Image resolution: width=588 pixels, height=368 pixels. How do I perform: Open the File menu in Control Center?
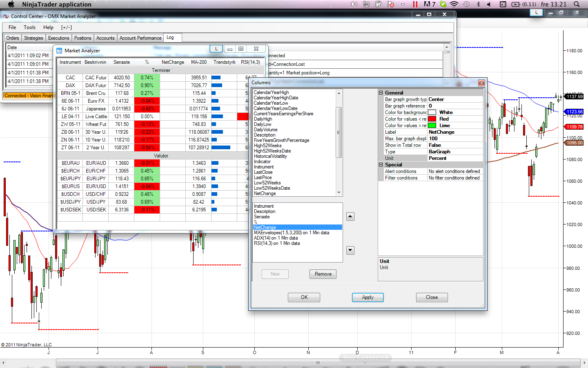[12, 27]
